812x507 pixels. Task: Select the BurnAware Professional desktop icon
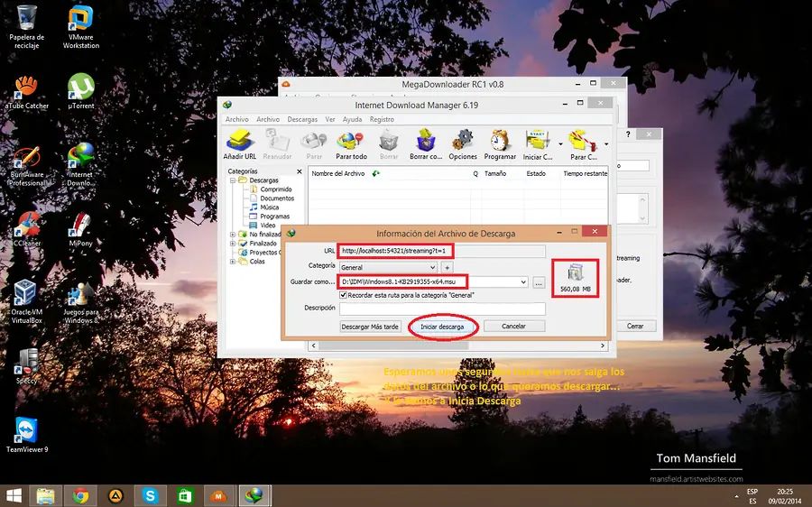point(26,166)
